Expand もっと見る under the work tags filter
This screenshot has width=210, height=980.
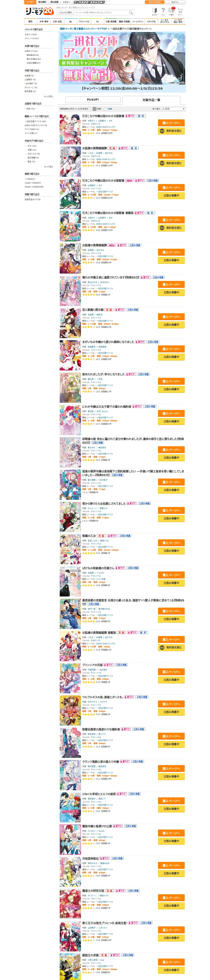(48, 167)
